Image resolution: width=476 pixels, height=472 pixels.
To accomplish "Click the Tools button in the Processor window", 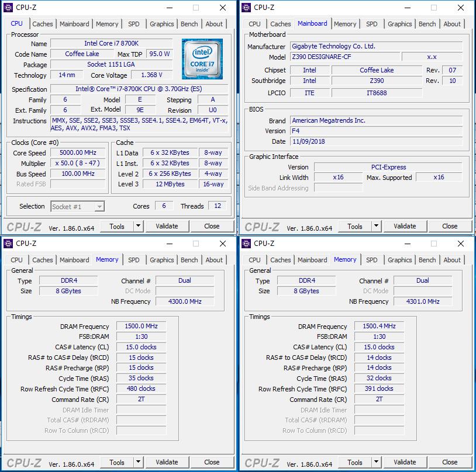I will pos(117,226).
